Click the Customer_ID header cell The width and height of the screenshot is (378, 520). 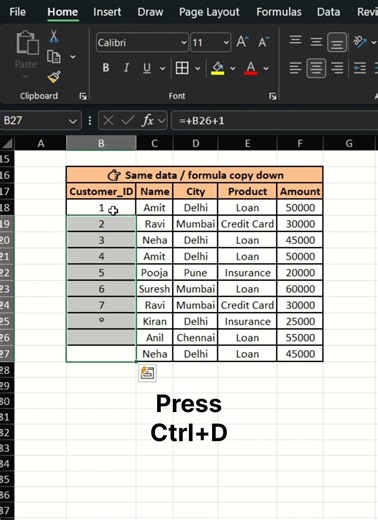(x=101, y=191)
